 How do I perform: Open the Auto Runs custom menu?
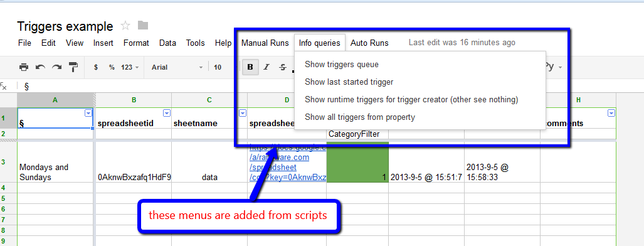pyautogui.click(x=369, y=43)
